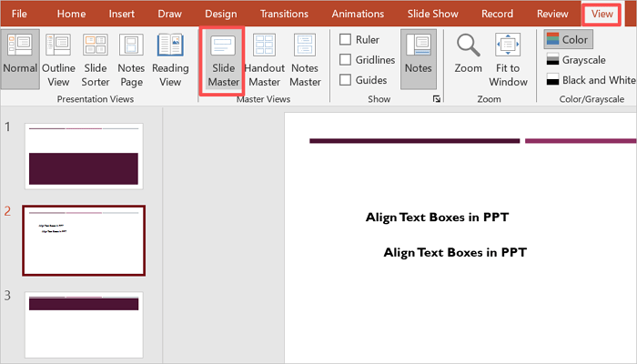Open Notes Master view
This screenshot has height=364, width=637.
point(305,59)
